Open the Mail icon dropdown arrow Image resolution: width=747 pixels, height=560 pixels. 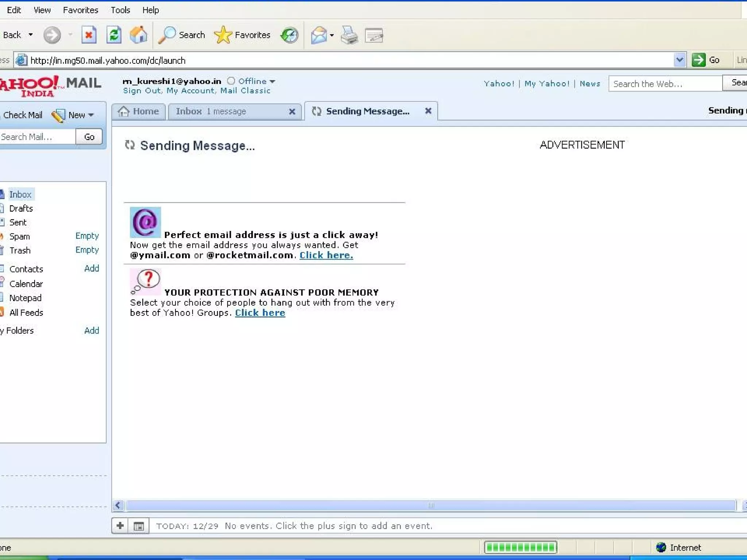point(332,35)
